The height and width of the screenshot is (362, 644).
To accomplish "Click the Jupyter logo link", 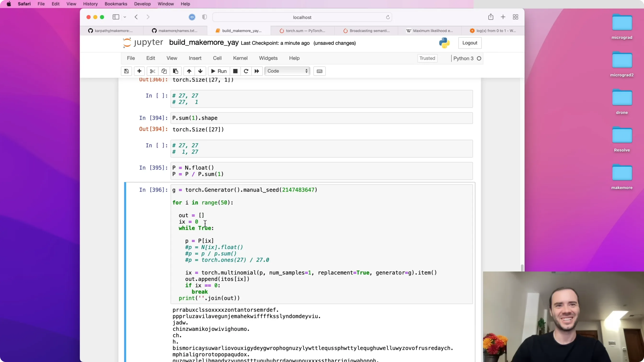I will coord(143,43).
